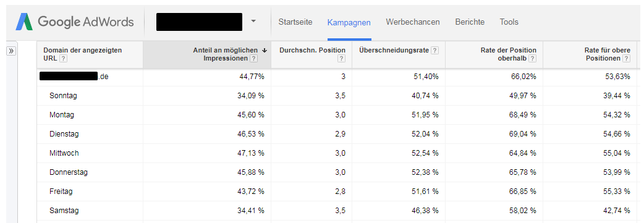Open help icon for Rate für obere Positionen
The image size is (644, 223).
(626, 58)
